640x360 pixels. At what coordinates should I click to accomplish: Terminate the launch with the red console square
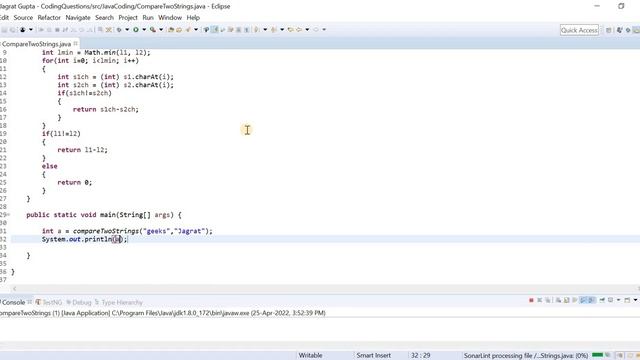531,300
